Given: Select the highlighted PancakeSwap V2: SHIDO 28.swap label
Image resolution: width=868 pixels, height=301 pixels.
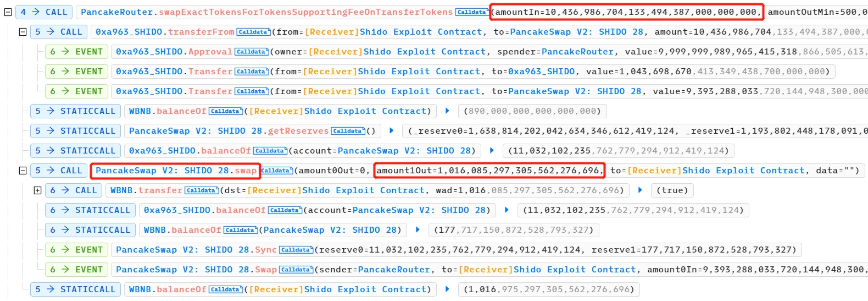Looking at the screenshot, I should (176, 171).
